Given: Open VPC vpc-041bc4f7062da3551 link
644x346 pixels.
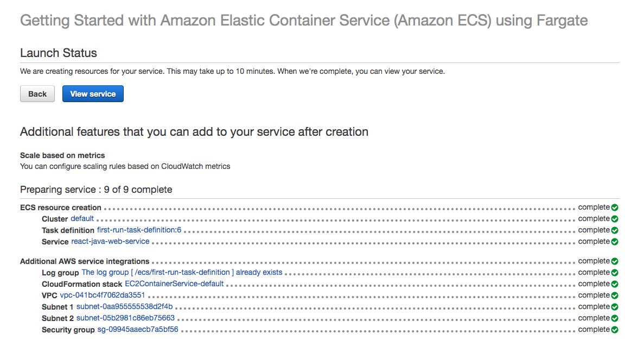Looking at the screenshot, I should coord(102,295).
